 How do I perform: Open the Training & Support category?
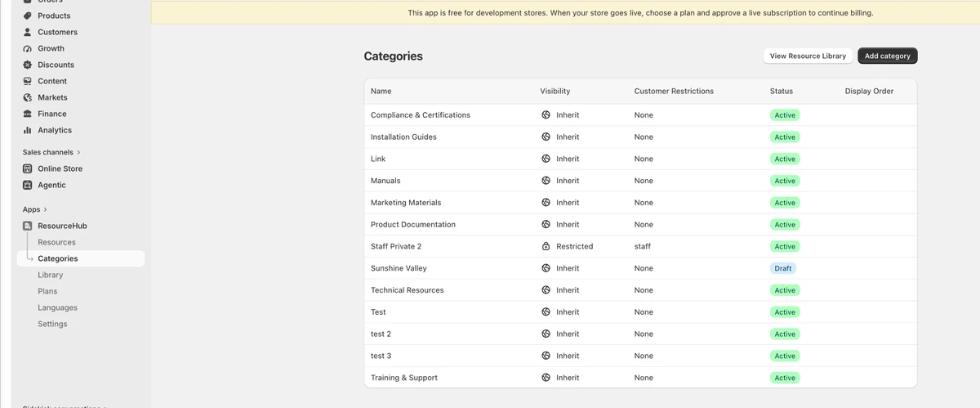[x=404, y=378]
